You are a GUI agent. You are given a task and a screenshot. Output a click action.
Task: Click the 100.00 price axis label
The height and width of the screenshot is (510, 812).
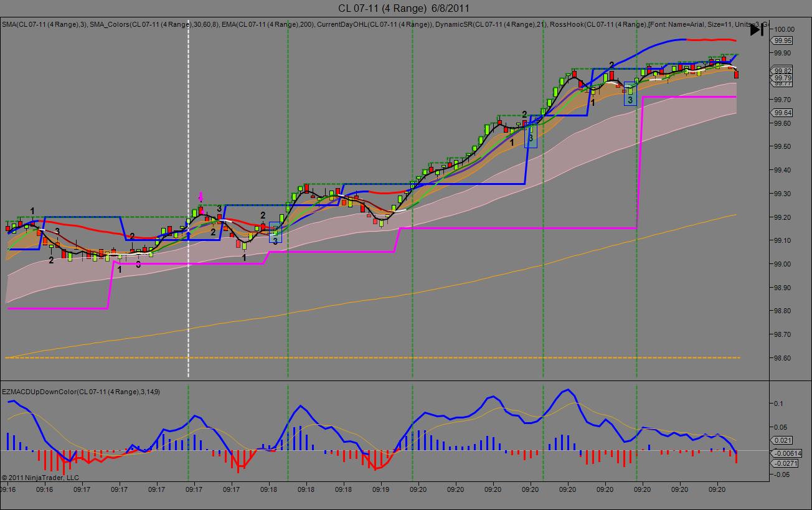point(785,29)
